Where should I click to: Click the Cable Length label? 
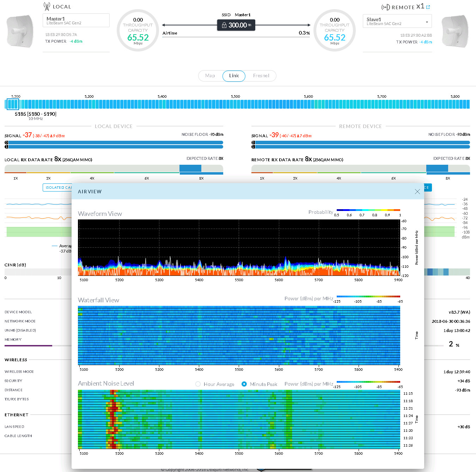(18, 436)
